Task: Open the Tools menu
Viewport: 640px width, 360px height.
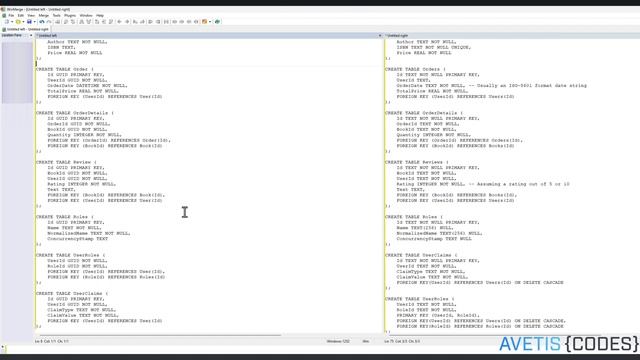Action: click(x=56, y=16)
